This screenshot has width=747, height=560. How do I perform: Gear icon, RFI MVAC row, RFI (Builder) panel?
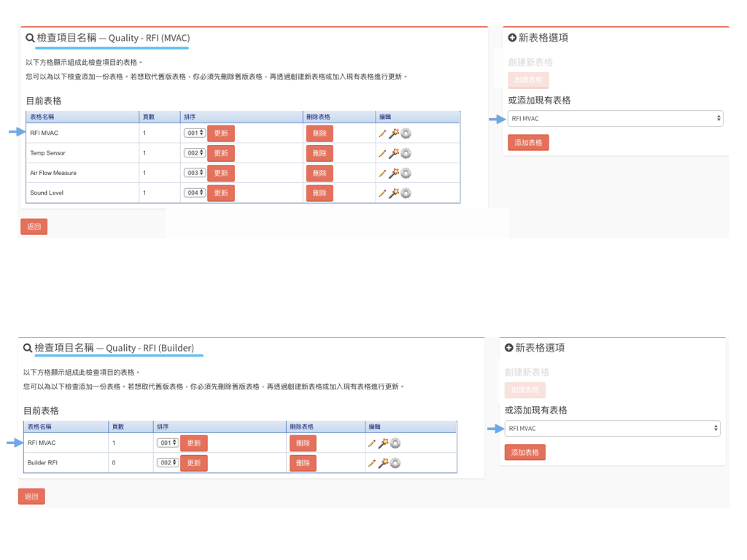(x=395, y=443)
